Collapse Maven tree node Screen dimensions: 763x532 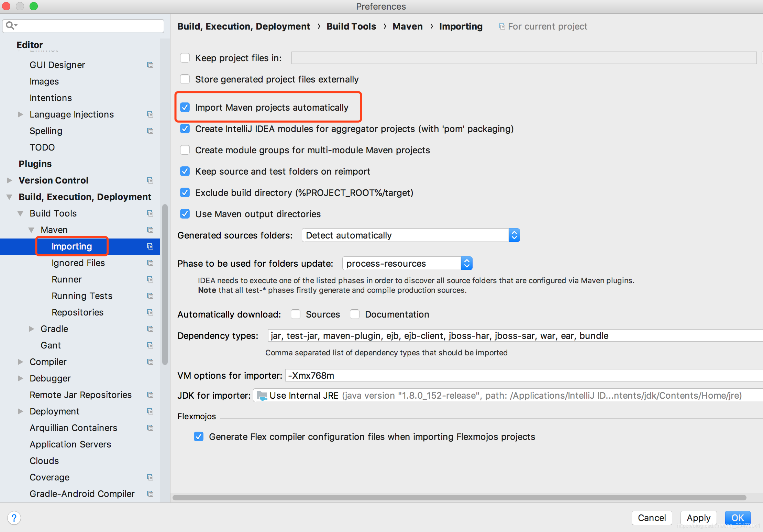(31, 230)
